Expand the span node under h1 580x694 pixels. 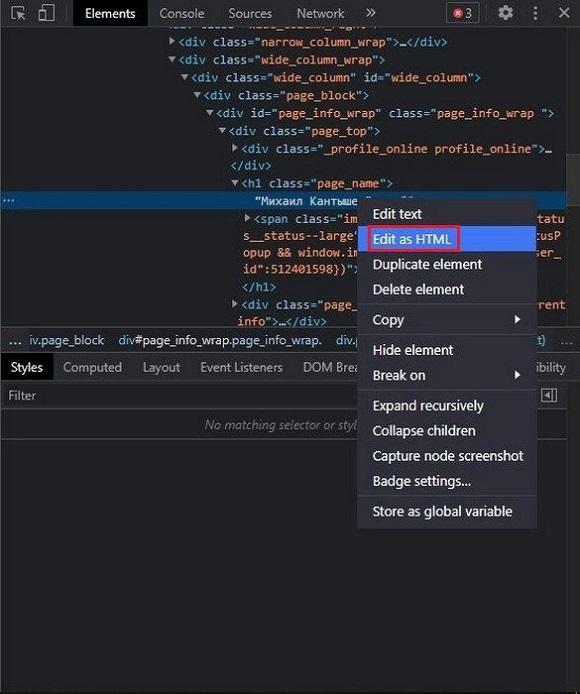pyautogui.click(x=248, y=218)
